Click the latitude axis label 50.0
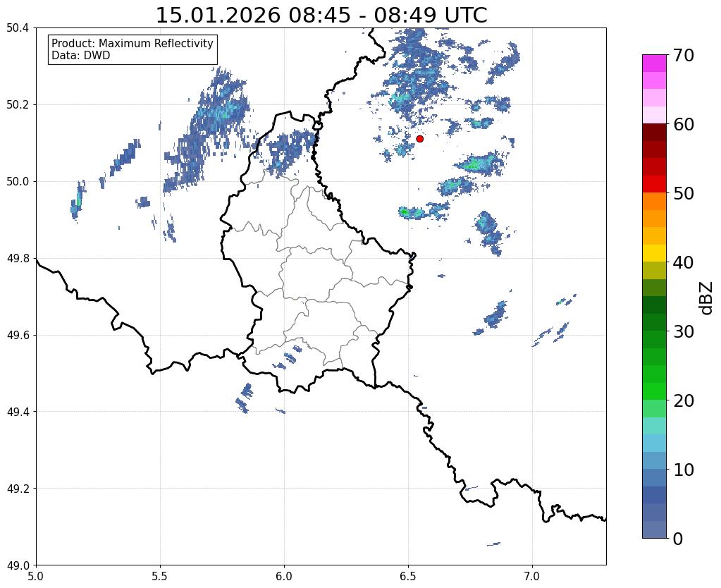 [x=18, y=182]
